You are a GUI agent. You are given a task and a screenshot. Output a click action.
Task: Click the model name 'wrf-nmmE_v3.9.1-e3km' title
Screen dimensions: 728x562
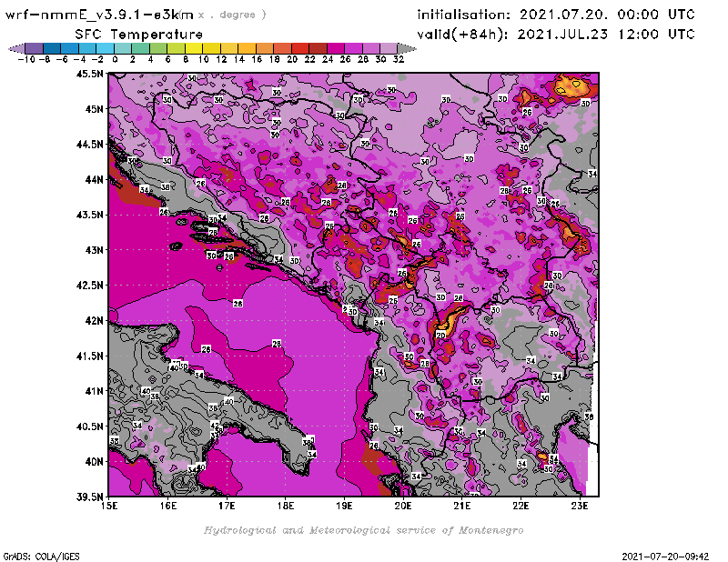99,15
